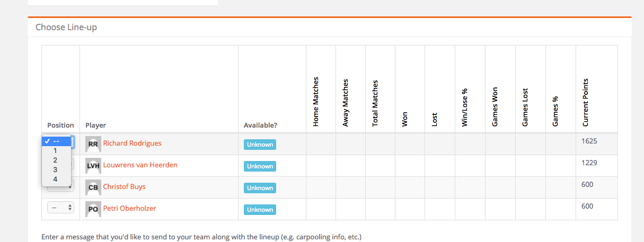Open the Richard Rodrigues player link
Screen dimensions: 644x242
132,144
